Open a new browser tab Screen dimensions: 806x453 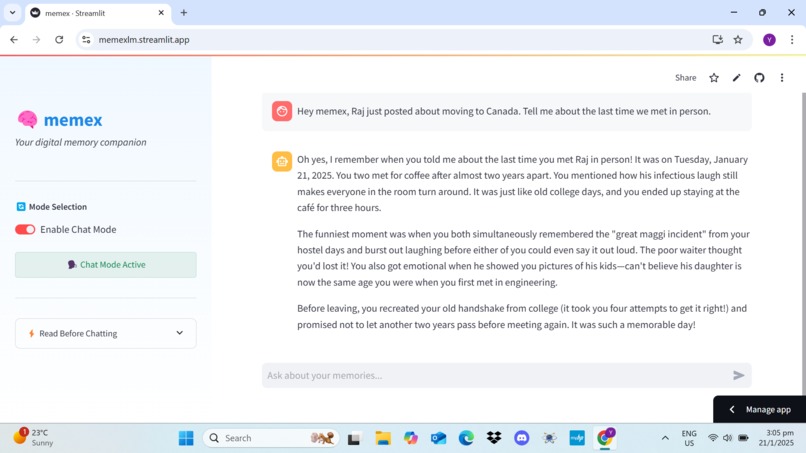[x=184, y=13]
